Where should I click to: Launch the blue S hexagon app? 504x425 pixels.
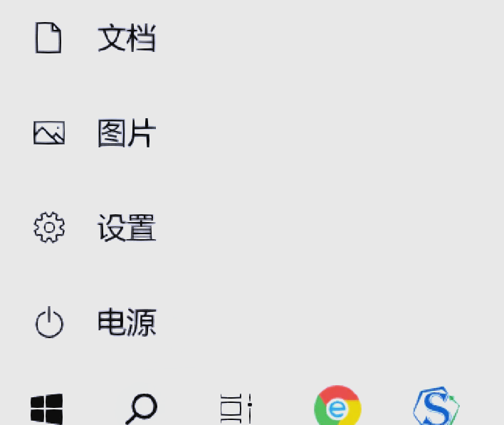(436, 406)
